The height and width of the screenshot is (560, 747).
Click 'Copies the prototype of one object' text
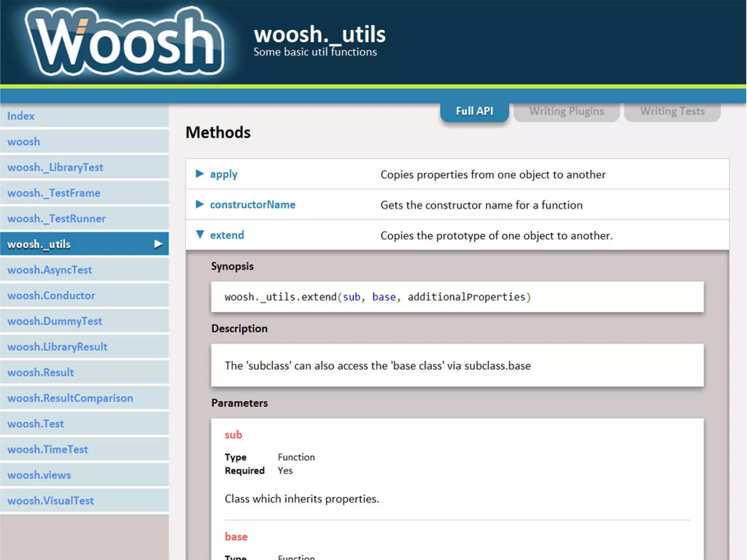pyautogui.click(x=496, y=236)
